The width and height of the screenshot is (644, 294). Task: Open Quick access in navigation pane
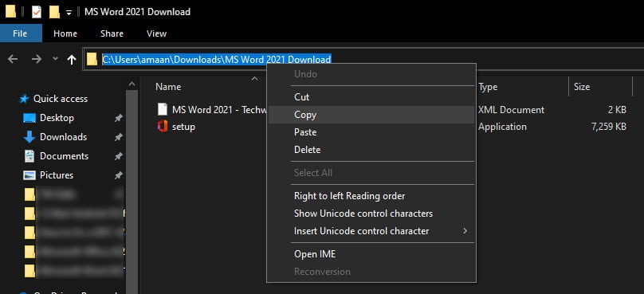[61, 99]
